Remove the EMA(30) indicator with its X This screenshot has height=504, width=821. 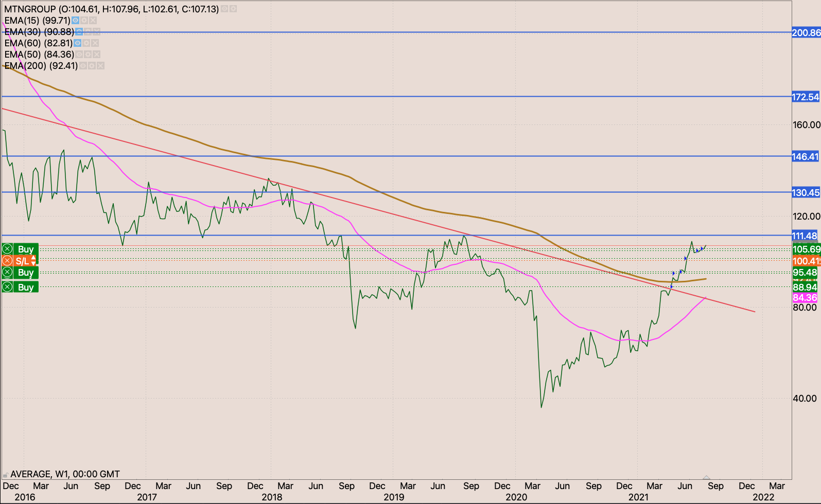click(97, 32)
